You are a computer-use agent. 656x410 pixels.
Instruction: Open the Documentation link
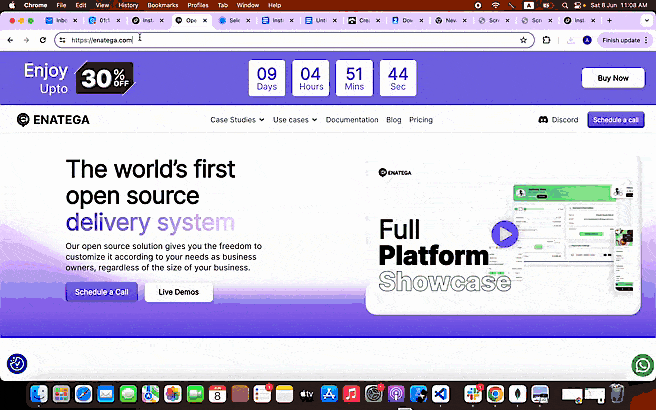352,120
